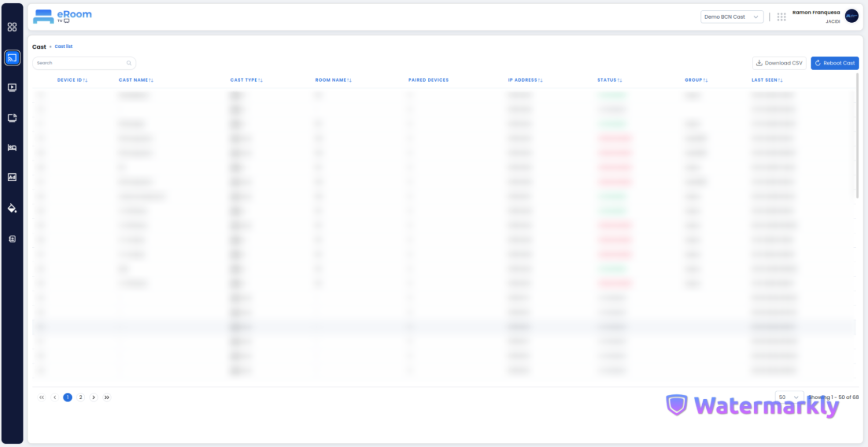Open the paint bucket theme icon in sidebar

pyautogui.click(x=12, y=208)
